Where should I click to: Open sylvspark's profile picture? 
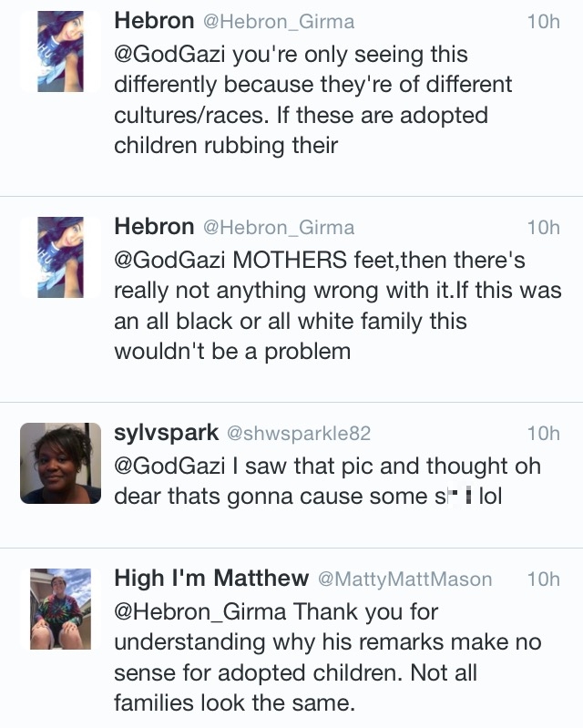[60, 463]
